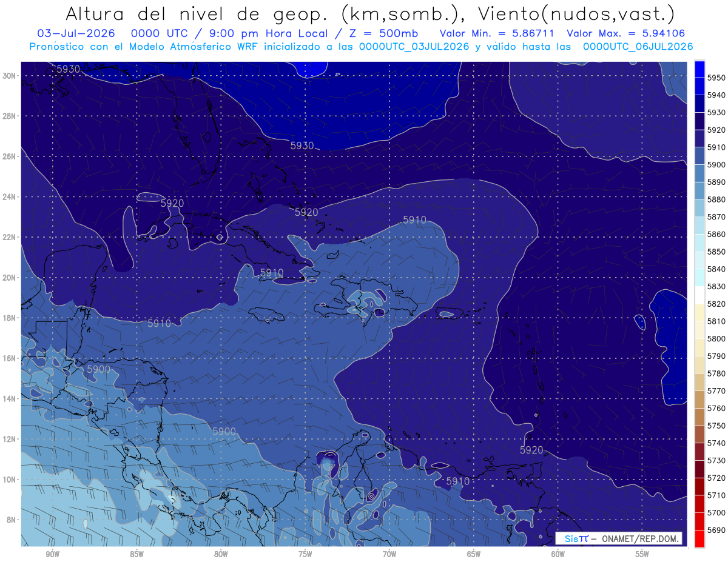
Task: Click the white swatch between 5820 and 5830
Action: [699, 295]
